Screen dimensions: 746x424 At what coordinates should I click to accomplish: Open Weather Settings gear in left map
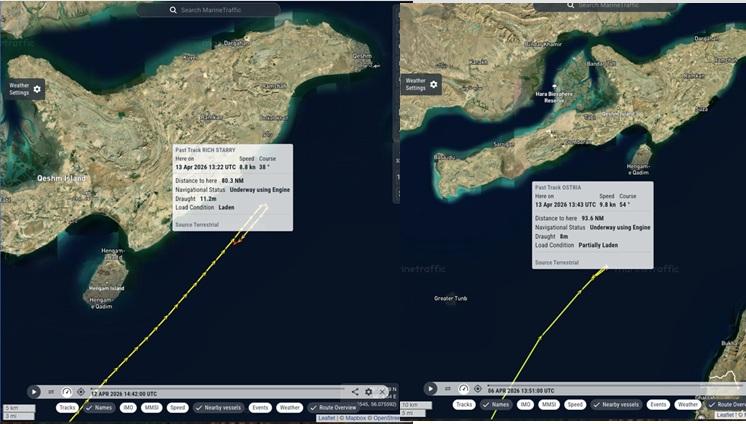coord(37,89)
